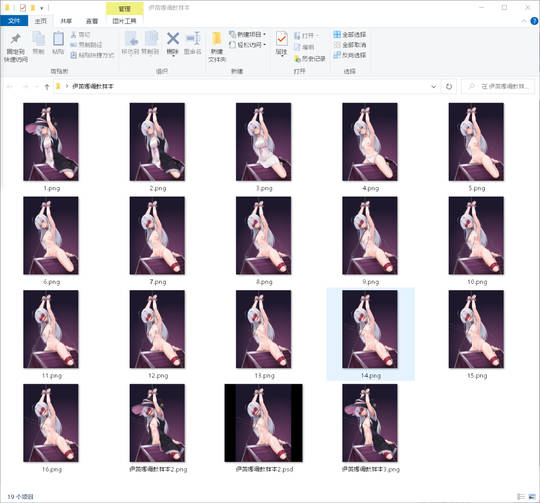540x503 pixels.
Task: Click the Move to icon
Action: tap(131, 39)
